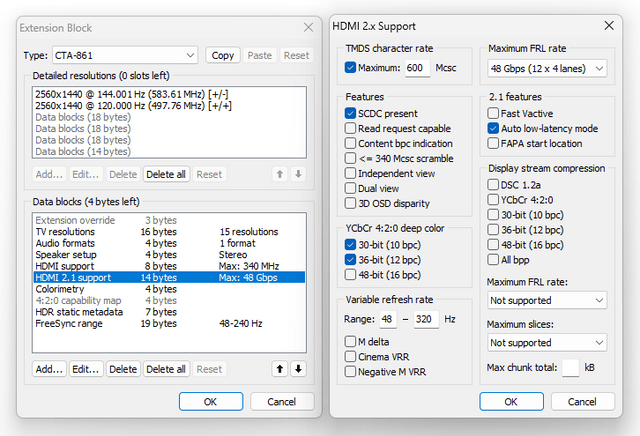
Task: Click Edit... under Data blocks
Action: coord(86,369)
